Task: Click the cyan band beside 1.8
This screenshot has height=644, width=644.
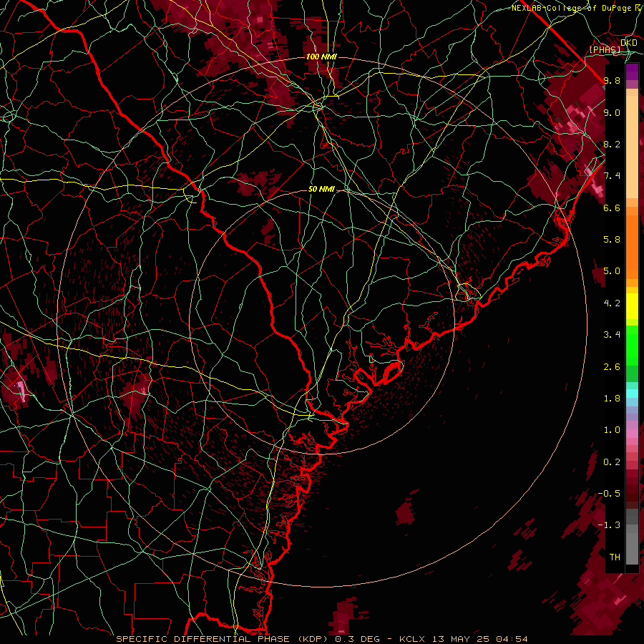Action: coord(632,394)
